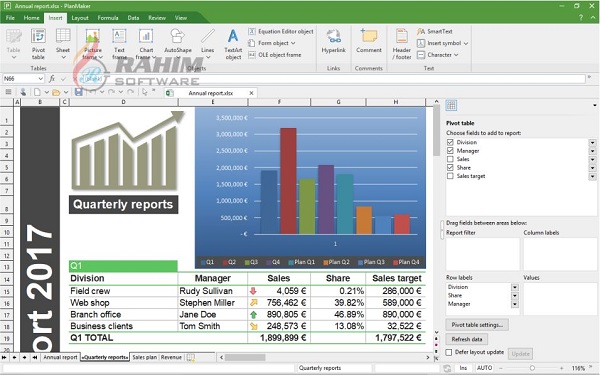The width and height of the screenshot is (600, 375).
Task: Toggle Ins insert mode in status bar
Action: pos(463,368)
